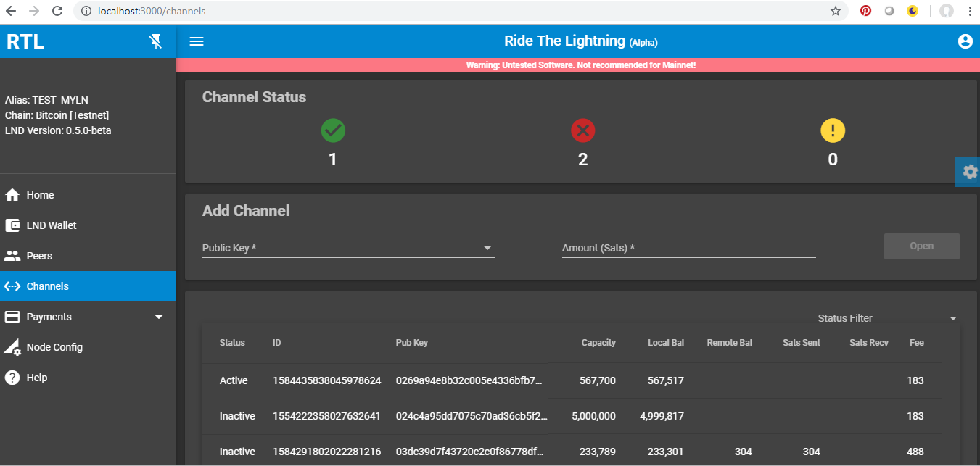This screenshot has height=466, width=980.
Task: Click pub key 03dc39d7f43720c2c0f86778df…
Action: pos(469,452)
